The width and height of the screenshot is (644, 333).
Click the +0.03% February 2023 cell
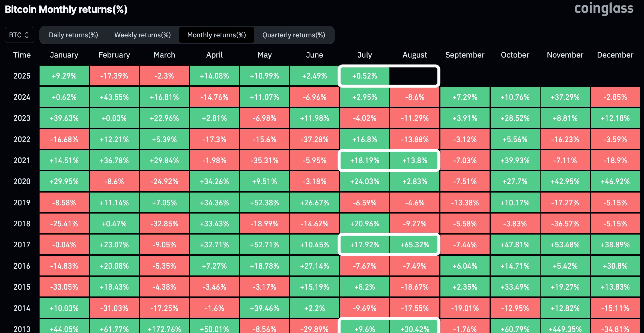click(114, 118)
